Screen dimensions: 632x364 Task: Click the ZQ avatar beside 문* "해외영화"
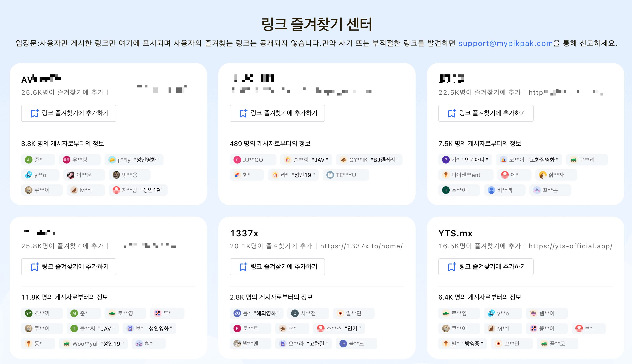[x=237, y=313]
